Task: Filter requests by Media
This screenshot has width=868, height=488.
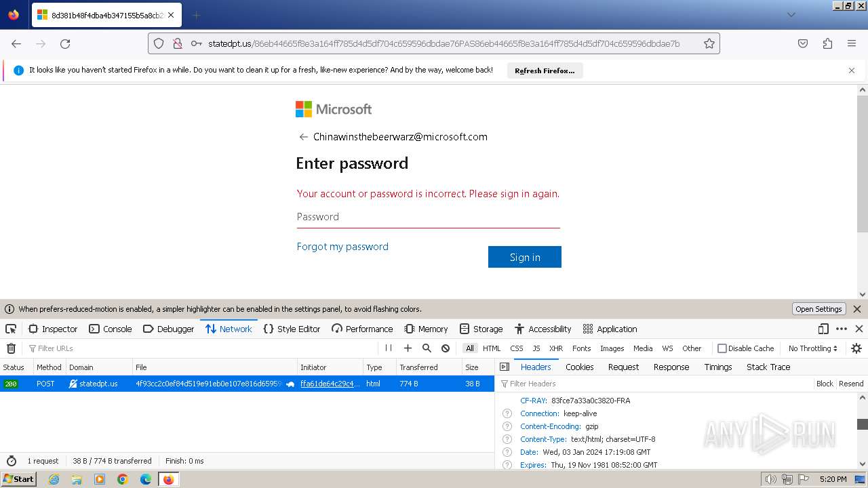Action: (x=643, y=348)
